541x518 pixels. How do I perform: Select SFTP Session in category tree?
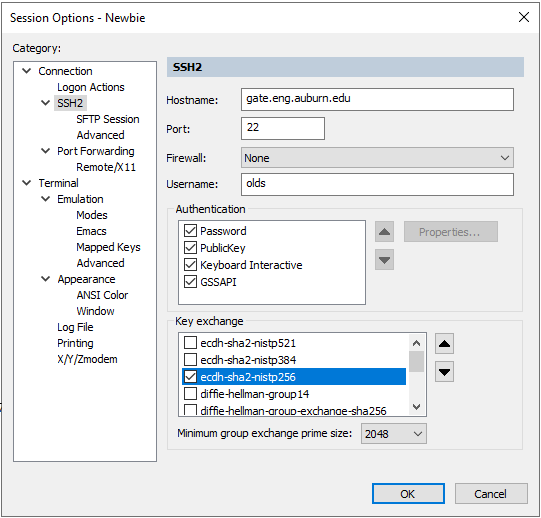point(108,119)
